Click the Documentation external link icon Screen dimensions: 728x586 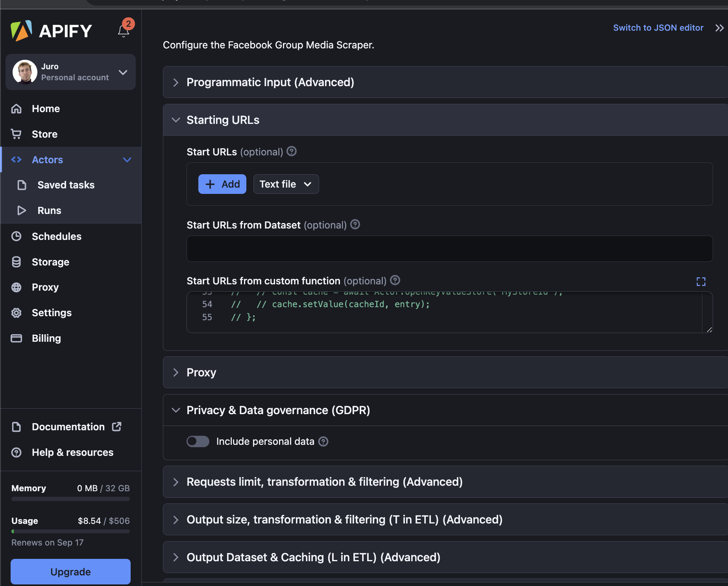pyautogui.click(x=117, y=426)
